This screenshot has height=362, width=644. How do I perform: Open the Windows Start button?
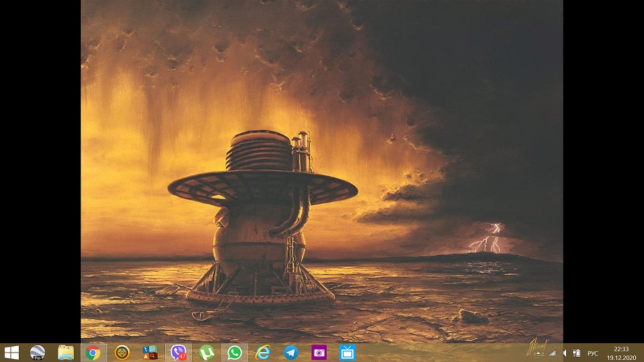point(11,353)
